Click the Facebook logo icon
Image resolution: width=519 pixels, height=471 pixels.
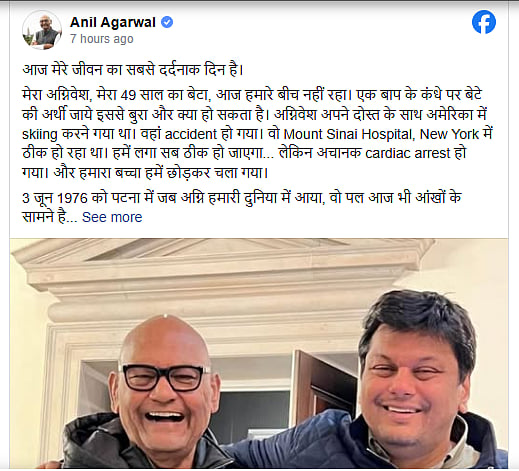(484, 22)
